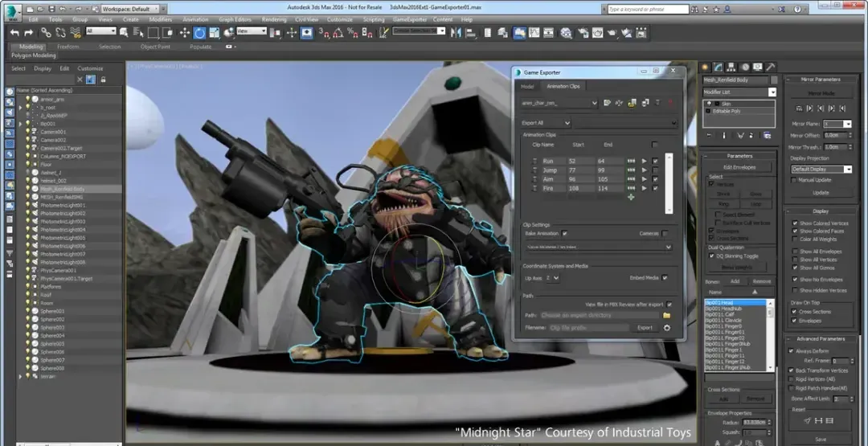Click the Save File quick access icon

pos(51,10)
